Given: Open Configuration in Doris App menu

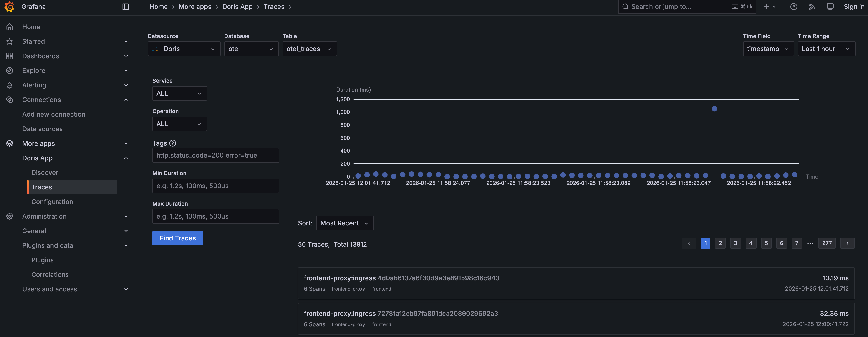Looking at the screenshot, I should [52, 202].
